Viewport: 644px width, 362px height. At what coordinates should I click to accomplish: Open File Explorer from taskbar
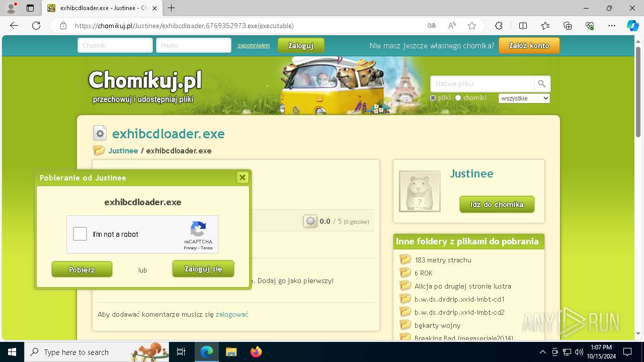(231, 352)
